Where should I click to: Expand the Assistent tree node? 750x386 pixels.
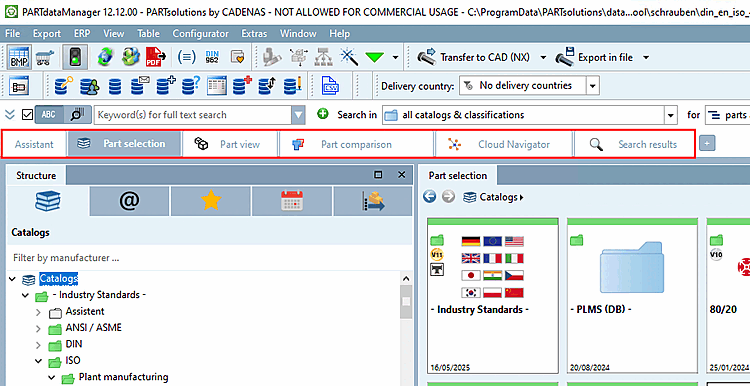(39, 312)
